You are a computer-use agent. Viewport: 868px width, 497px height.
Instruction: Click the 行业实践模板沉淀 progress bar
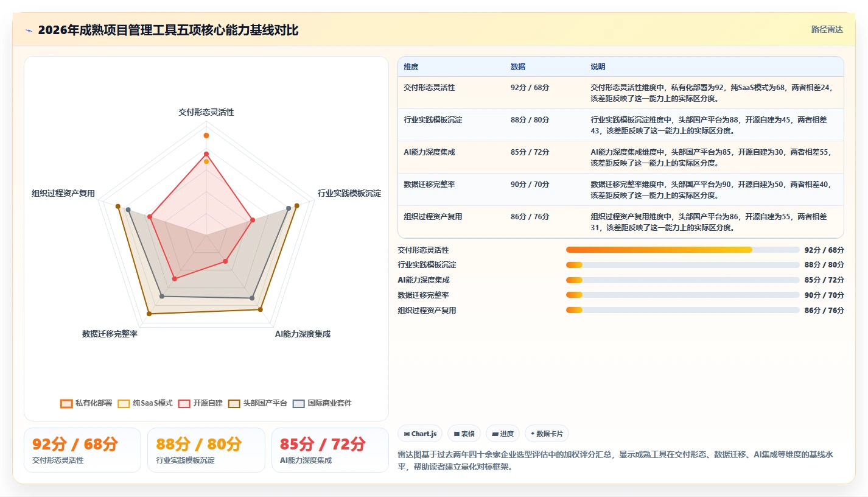coord(682,265)
